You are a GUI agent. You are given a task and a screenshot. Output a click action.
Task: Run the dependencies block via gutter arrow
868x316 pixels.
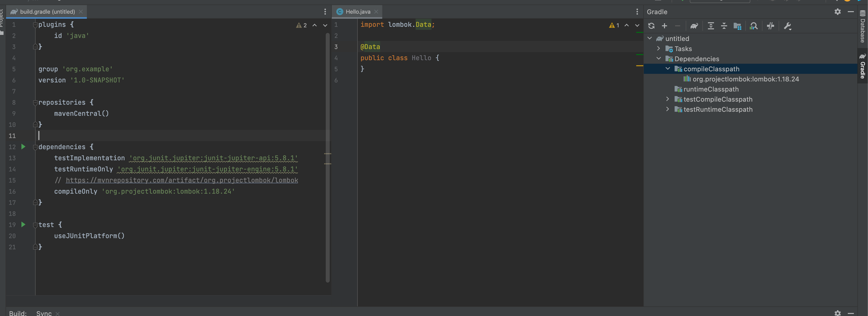23,147
